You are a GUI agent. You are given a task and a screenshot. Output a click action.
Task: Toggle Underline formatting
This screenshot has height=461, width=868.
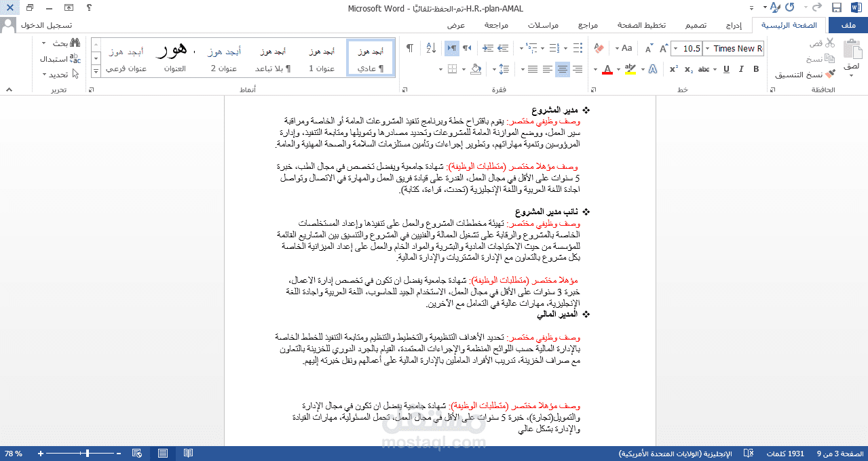(726, 69)
